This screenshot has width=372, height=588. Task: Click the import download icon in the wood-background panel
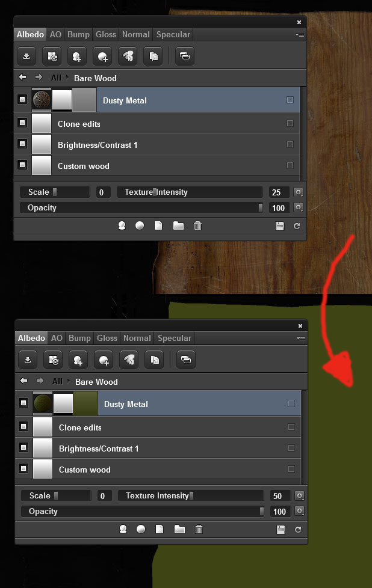click(x=26, y=57)
